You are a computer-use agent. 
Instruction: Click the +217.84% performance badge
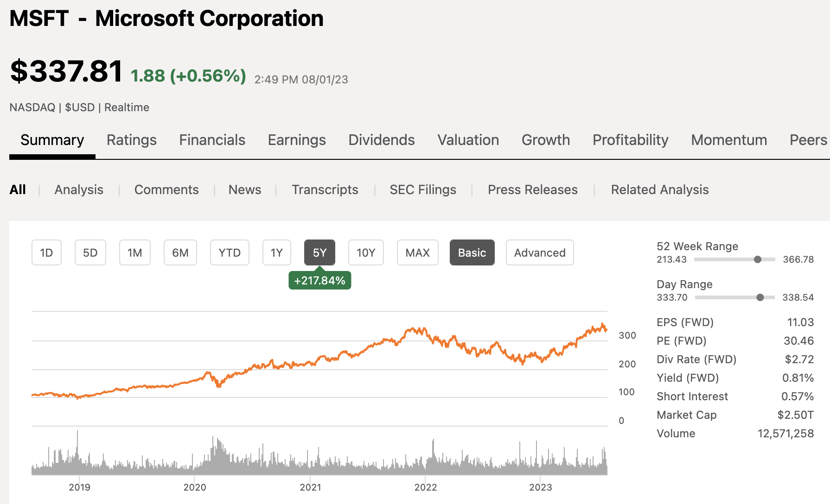(x=320, y=281)
